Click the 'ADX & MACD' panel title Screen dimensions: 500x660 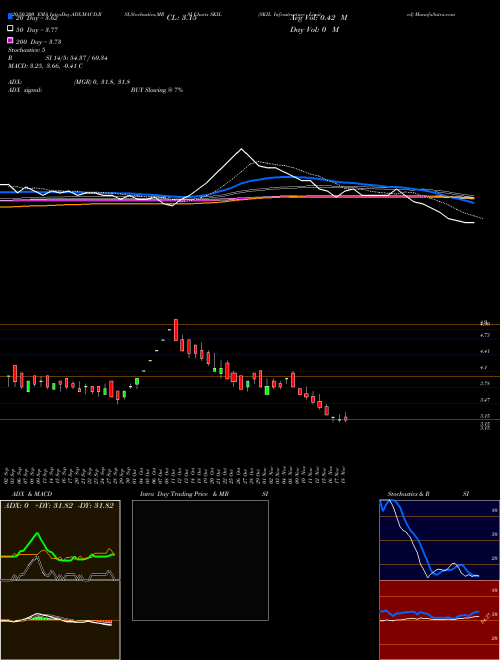(32, 494)
